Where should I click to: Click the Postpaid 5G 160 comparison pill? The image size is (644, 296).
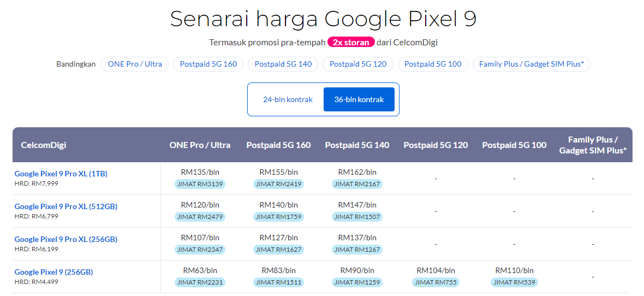(x=208, y=64)
